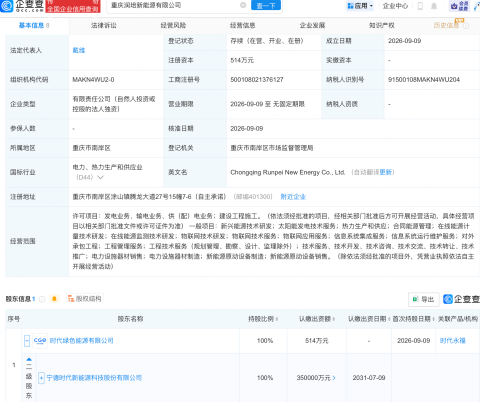Click 更新 next to the English name
Viewport: 480px width, 402px height.
(x=385, y=172)
